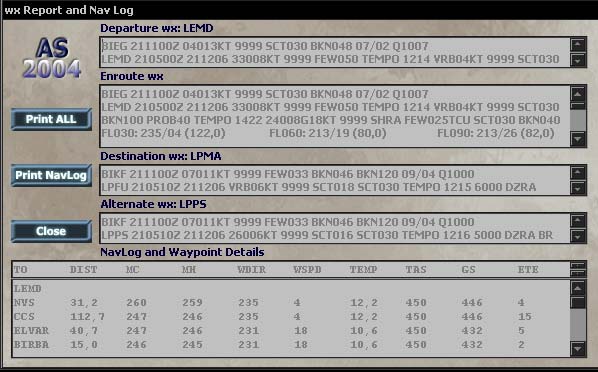
Task: Click ETE value 15 in CCS row
Action: tap(525, 317)
